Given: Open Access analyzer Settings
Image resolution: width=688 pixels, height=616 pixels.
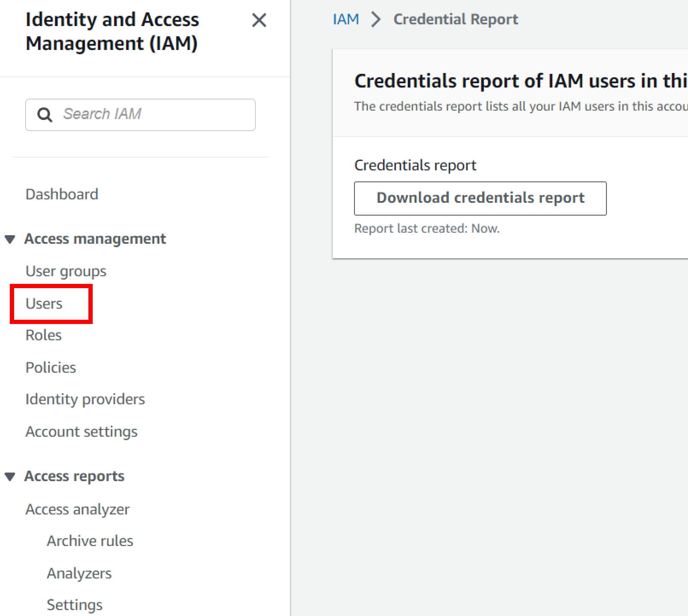Looking at the screenshot, I should 75,605.
